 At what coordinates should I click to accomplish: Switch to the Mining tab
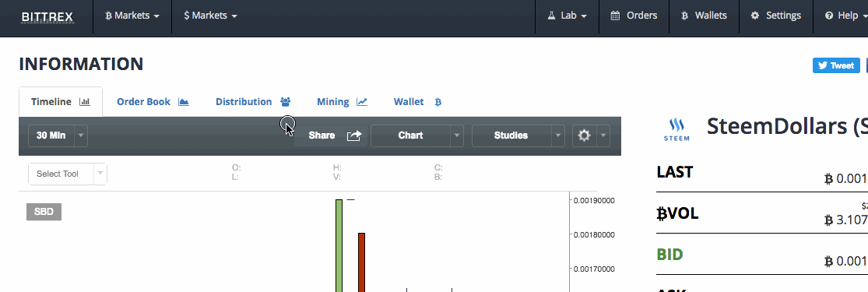pyautogui.click(x=342, y=102)
